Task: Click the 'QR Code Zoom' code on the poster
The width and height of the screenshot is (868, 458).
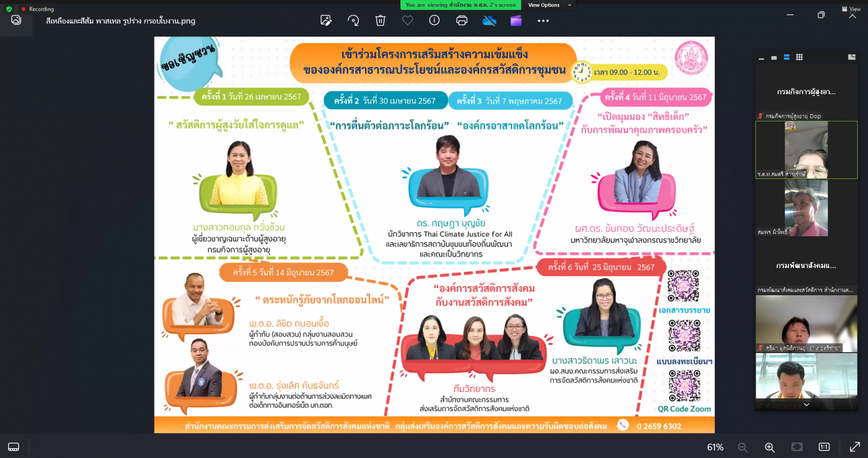Action: (x=685, y=385)
